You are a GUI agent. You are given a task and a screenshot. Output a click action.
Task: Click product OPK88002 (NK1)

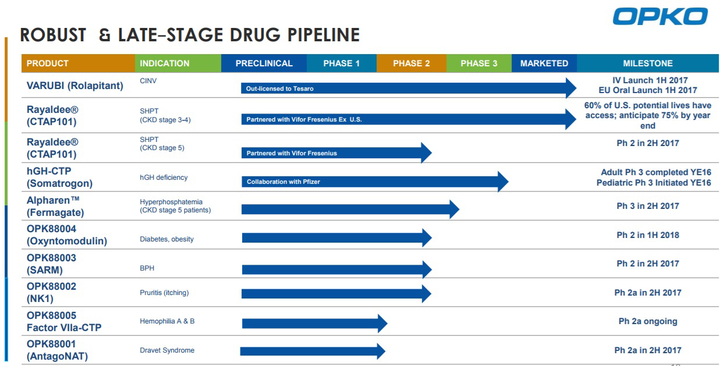pyautogui.click(x=51, y=293)
